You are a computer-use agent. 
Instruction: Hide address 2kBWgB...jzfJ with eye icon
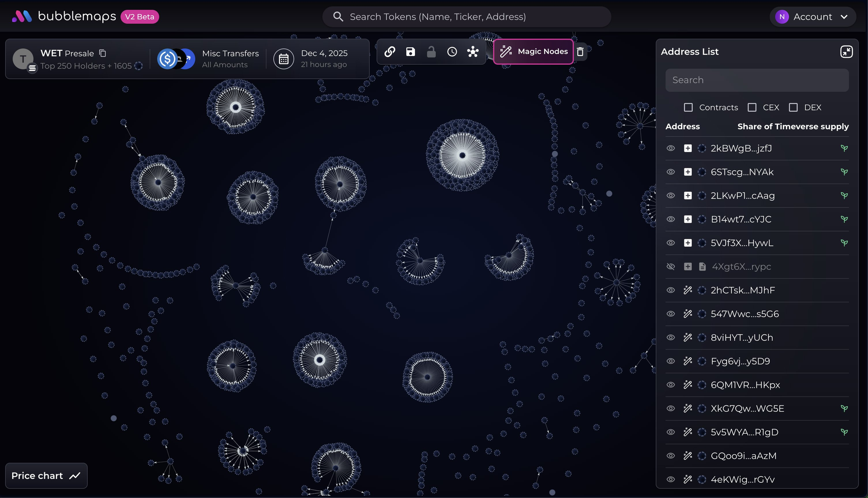click(671, 148)
